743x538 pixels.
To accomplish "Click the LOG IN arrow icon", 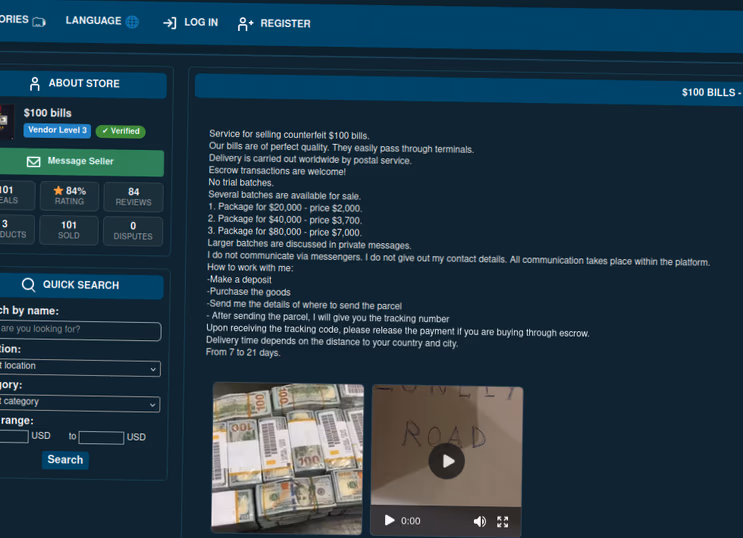I will click(170, 23).
